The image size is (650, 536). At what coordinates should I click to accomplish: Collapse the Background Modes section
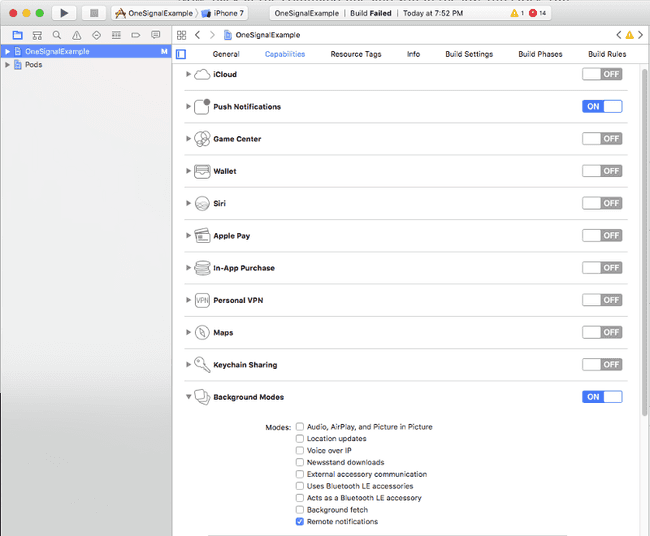click(188, 397)
